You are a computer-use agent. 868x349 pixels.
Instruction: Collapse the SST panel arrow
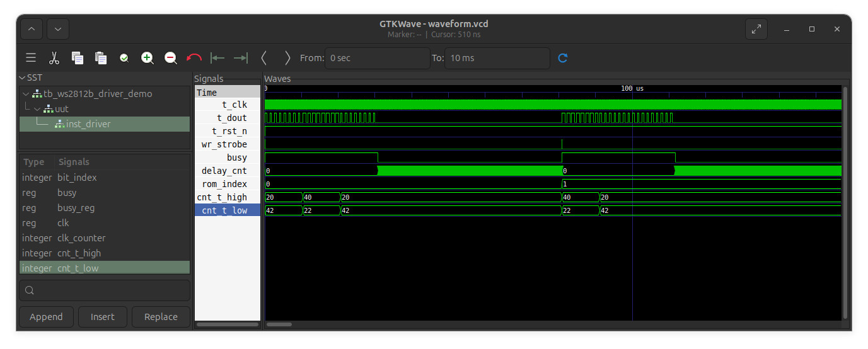(x=22, y=78)
